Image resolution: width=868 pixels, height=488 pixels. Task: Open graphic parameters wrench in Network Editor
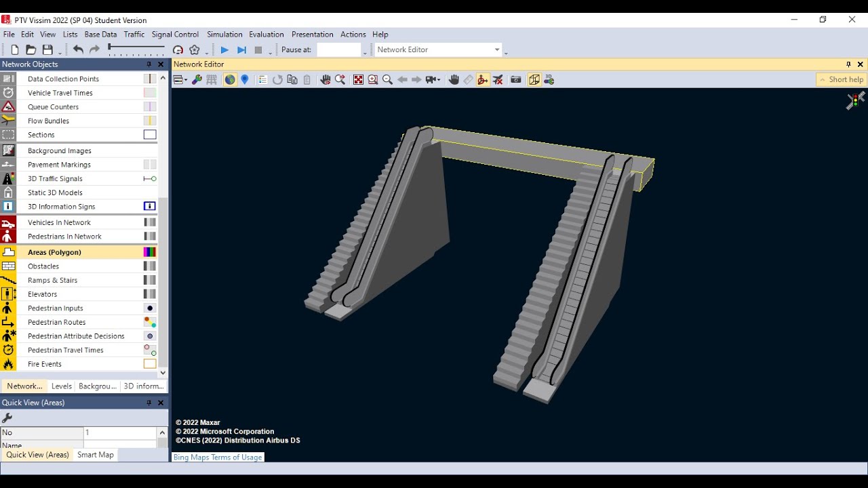tap(197, 79)
